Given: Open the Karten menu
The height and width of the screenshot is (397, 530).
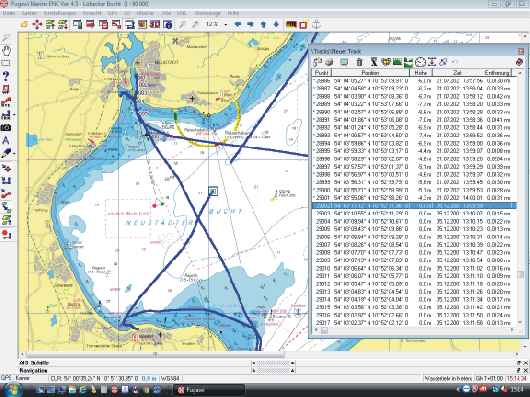Looking at the screenshot, I should click(29, 13).
